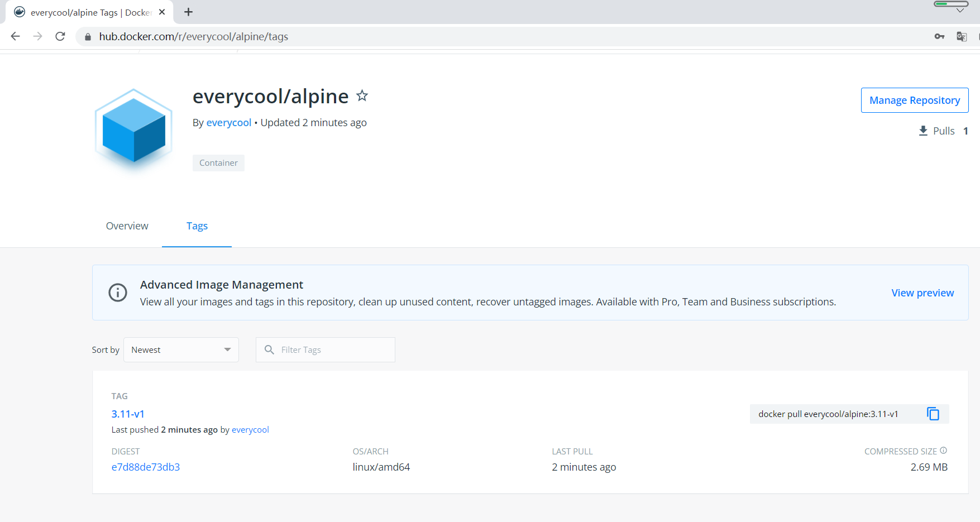980x522 pixels.
Task: Reload the Docker Hub page
Action: (x=60, y=36)
